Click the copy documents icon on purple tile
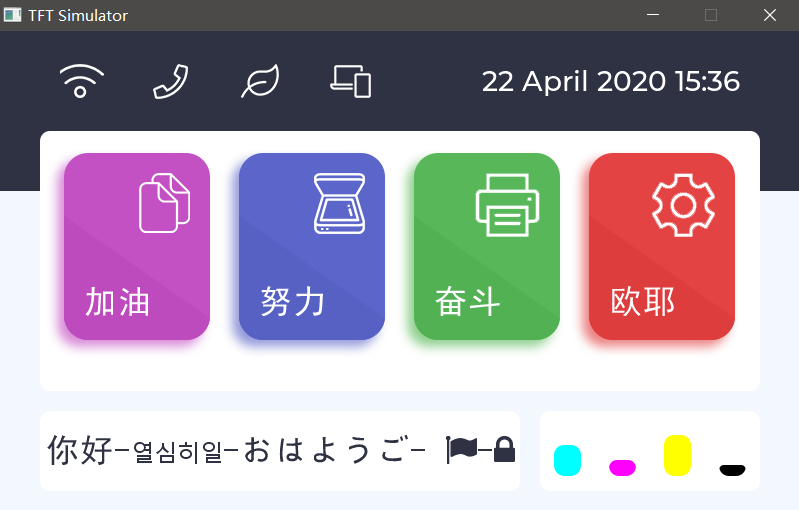This screenshot has width=799, height=510. point(164,203)
